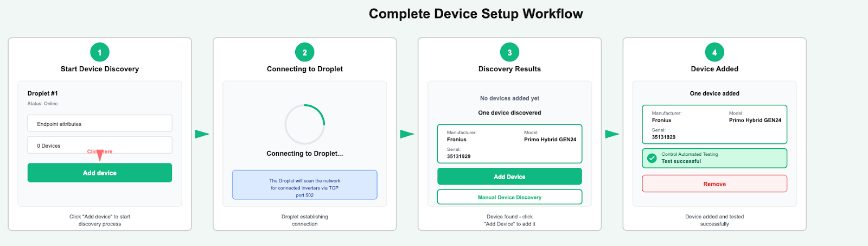Click the Discovery Results heading

tap(509, 69)
